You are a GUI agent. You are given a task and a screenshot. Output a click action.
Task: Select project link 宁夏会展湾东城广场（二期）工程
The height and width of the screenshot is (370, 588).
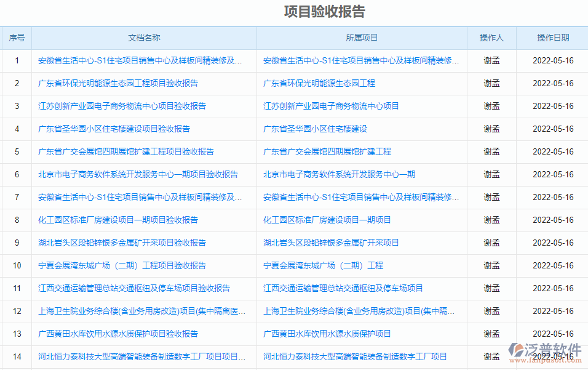(322, 265)
